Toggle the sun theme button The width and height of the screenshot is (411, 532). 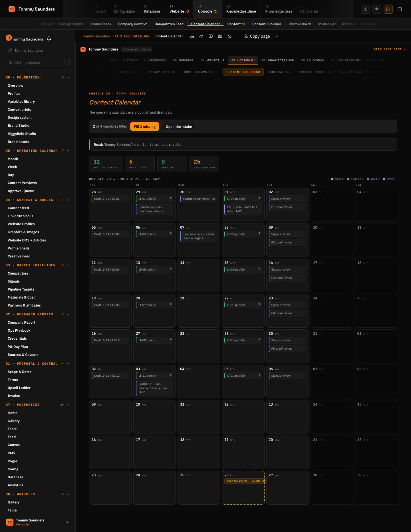tap(365, 9)
